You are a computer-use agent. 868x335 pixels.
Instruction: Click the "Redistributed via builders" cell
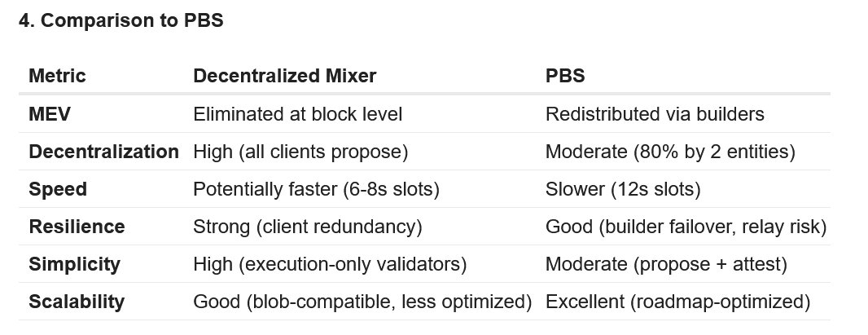click(654, 114)
